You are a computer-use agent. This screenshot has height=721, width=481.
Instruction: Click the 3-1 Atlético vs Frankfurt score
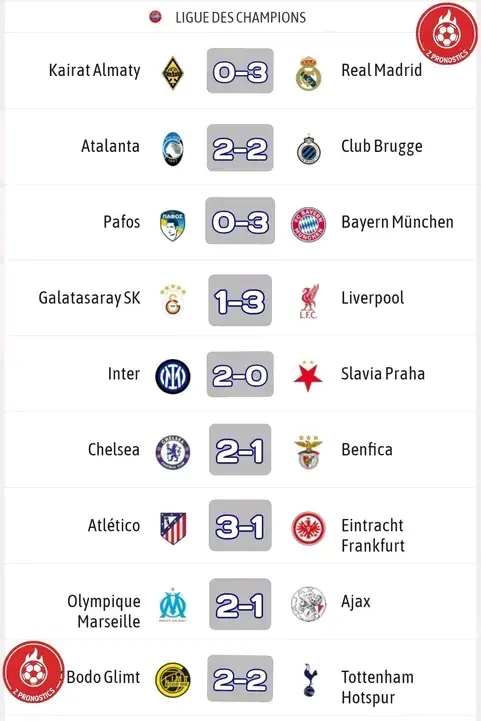coord(240,525)
